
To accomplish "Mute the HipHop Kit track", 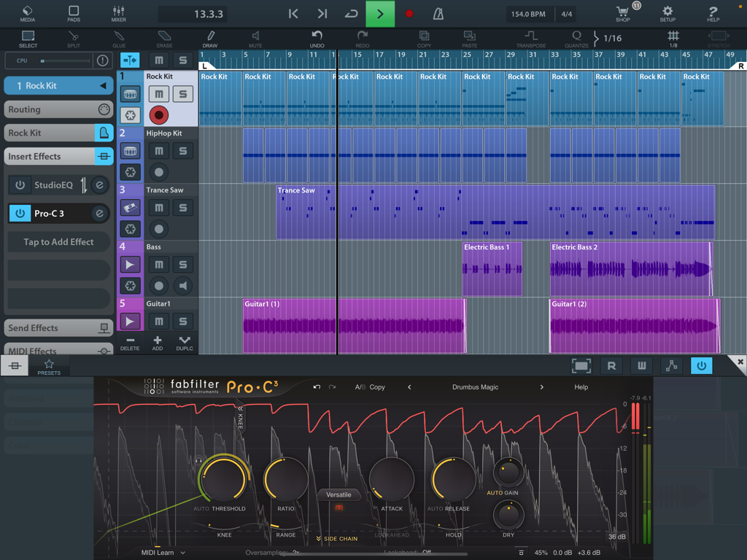I will click(158, 151).
